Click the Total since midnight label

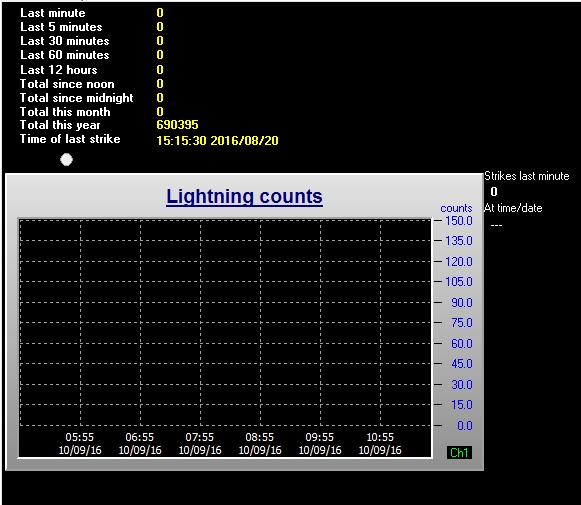coord(76,98)
